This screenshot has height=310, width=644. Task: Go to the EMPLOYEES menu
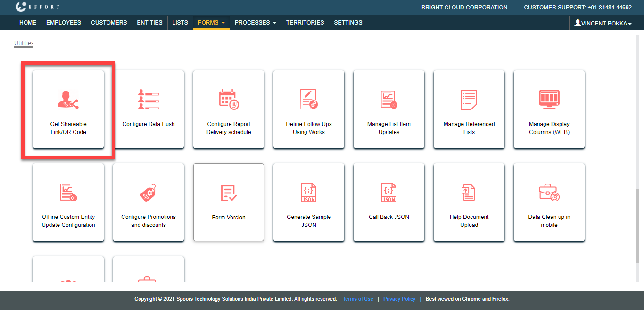(x=64, y=23)
